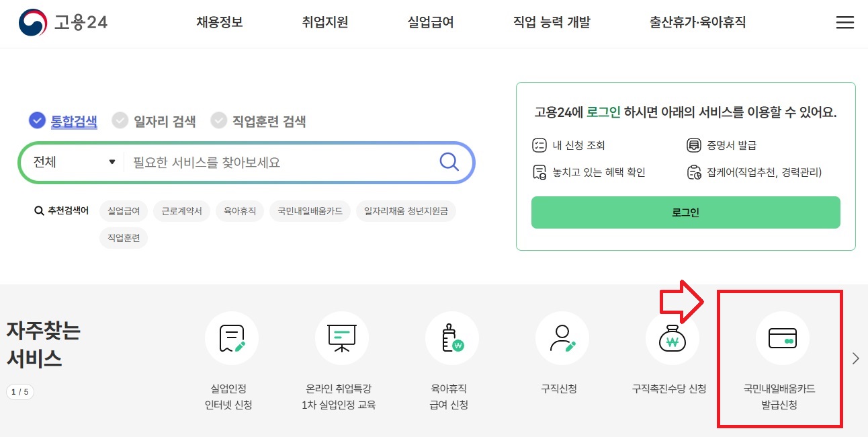Open 구직촉진수당 신청 money bag icon

[672, 338]
